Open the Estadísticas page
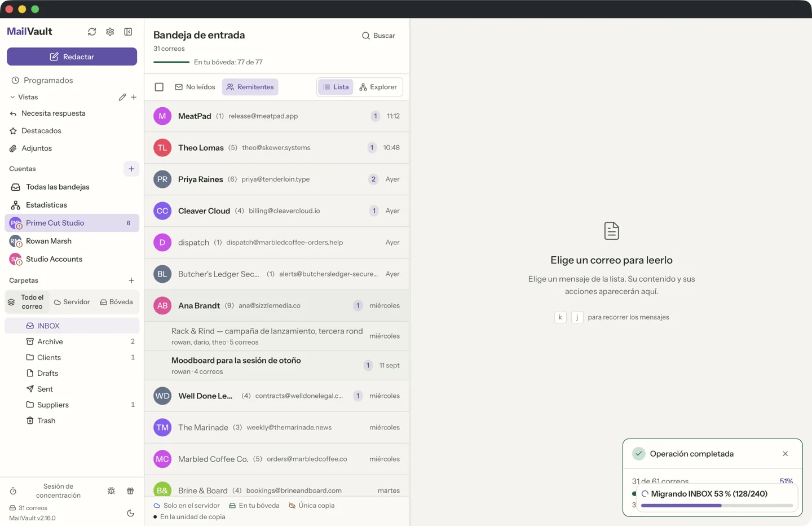The height and width of the screenshot is (526, 812). (72, 205)
